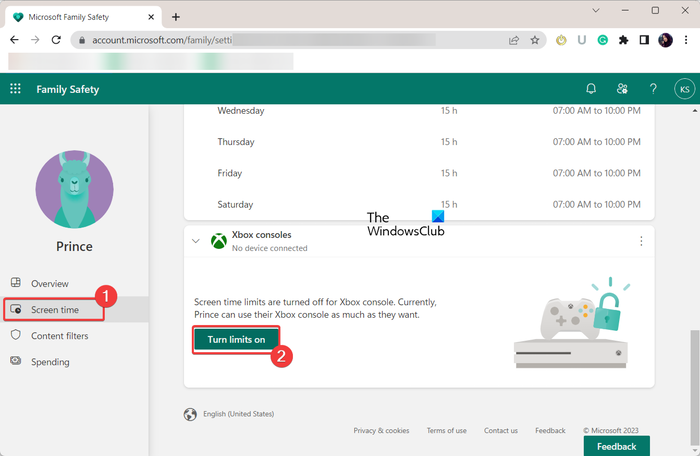Select the Wednesday schedule row
Image resolution: width=700 pixels, height=456 pixels.
(x=419, y=110)
